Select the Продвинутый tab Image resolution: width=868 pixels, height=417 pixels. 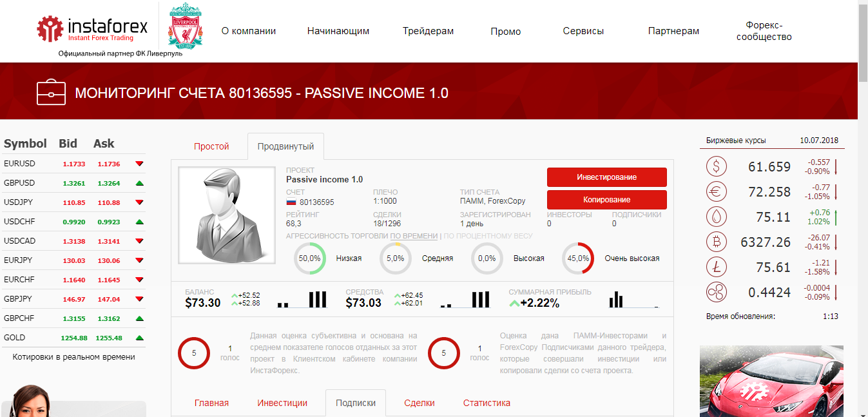click(285, 146)
